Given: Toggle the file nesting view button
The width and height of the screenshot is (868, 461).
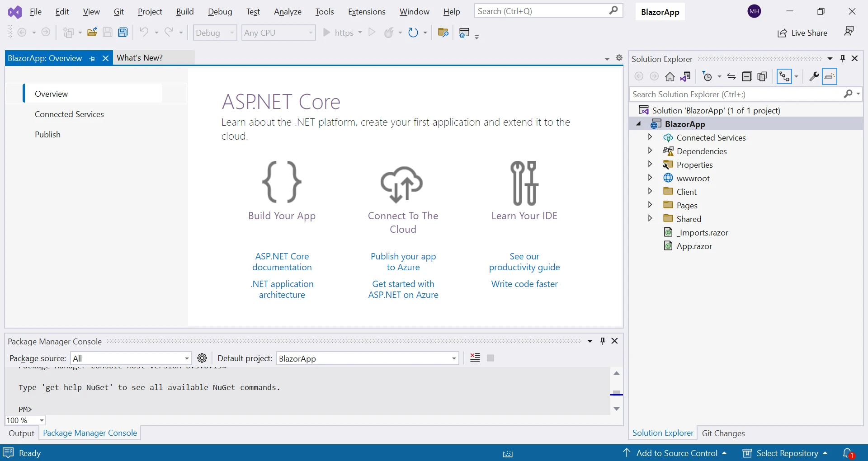Looking at the screenshot, I should [784, 77].
